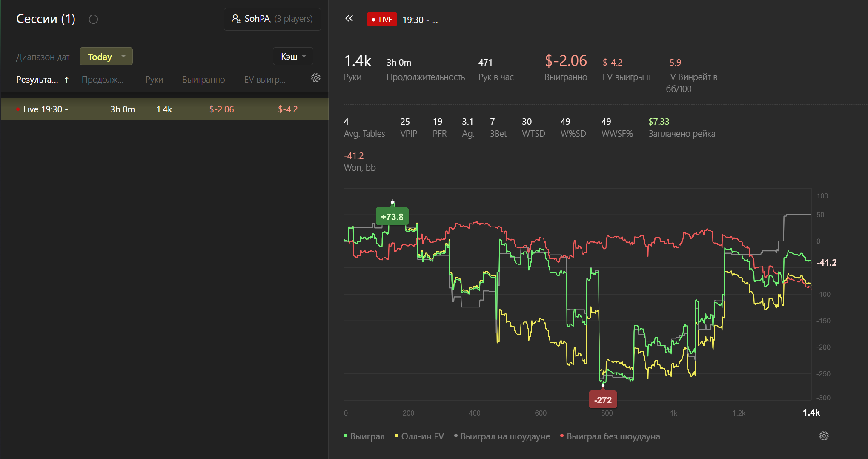The height and width of the screenshot is (459, 868).
Task: Click the 19:30 session time label beside LIVE
Action: coord(420,20)
